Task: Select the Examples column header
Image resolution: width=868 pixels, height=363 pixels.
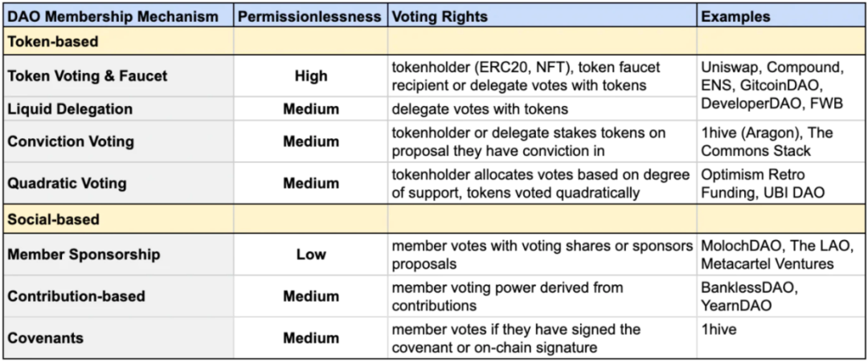Action: point(781,17)
